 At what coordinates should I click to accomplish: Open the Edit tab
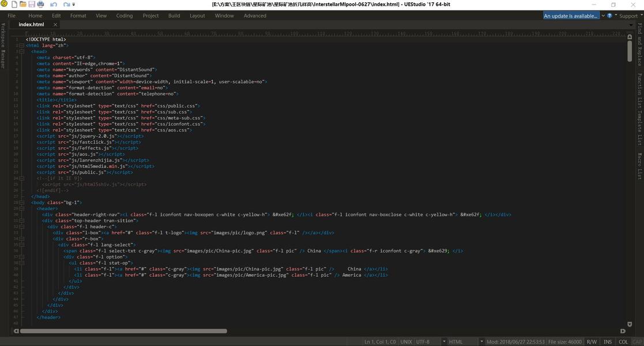coord(57,16)
